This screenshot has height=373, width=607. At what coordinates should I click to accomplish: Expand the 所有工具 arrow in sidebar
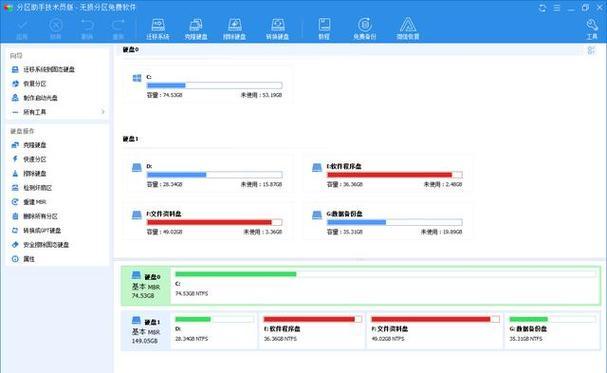pyautogui.click(x=103, y=112)
